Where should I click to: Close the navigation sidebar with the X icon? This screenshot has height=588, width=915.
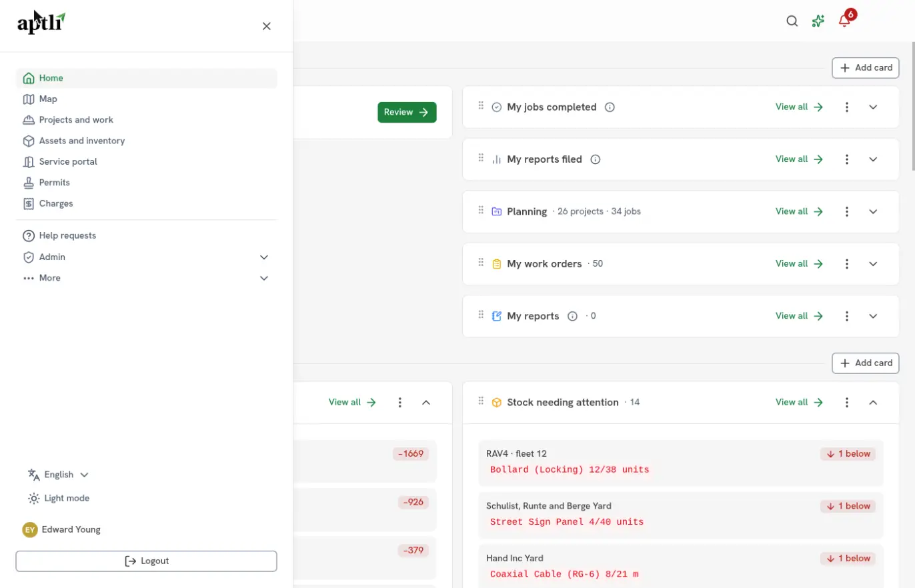(x=266, y=26)
